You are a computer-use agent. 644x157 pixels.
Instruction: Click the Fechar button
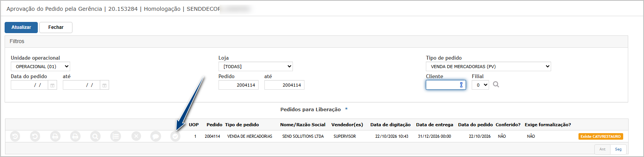(x=56, y=27)
